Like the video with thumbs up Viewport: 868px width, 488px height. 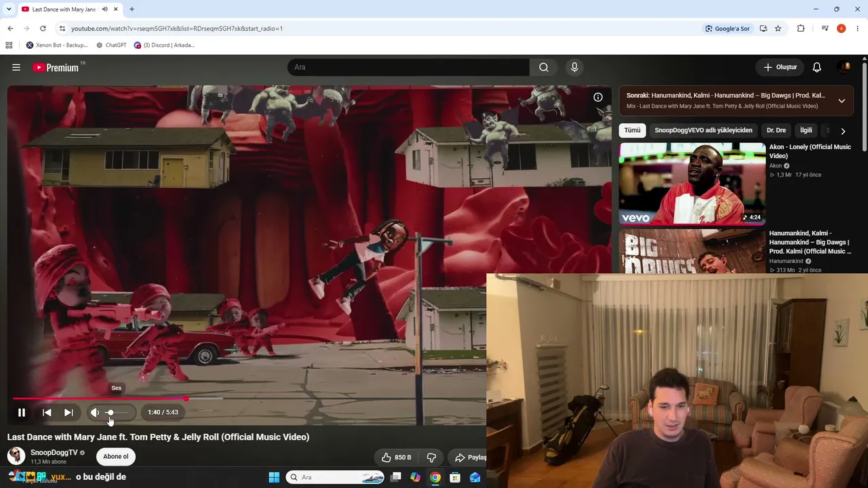[x=396, y=457]
